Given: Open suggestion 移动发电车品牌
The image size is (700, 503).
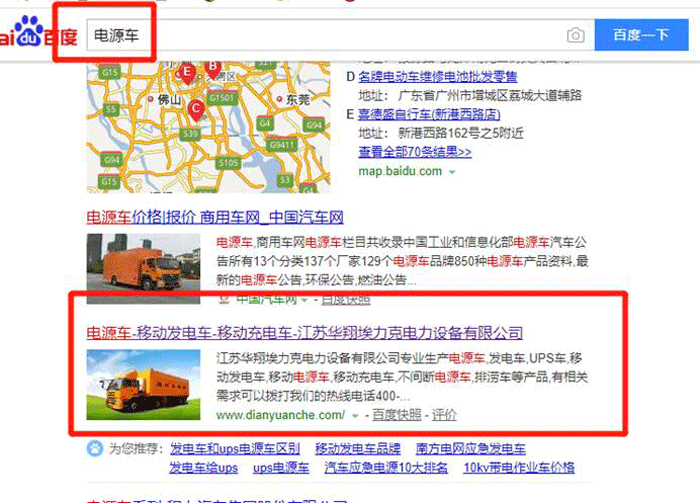Looking at the screenshot, I should [358, 449].
